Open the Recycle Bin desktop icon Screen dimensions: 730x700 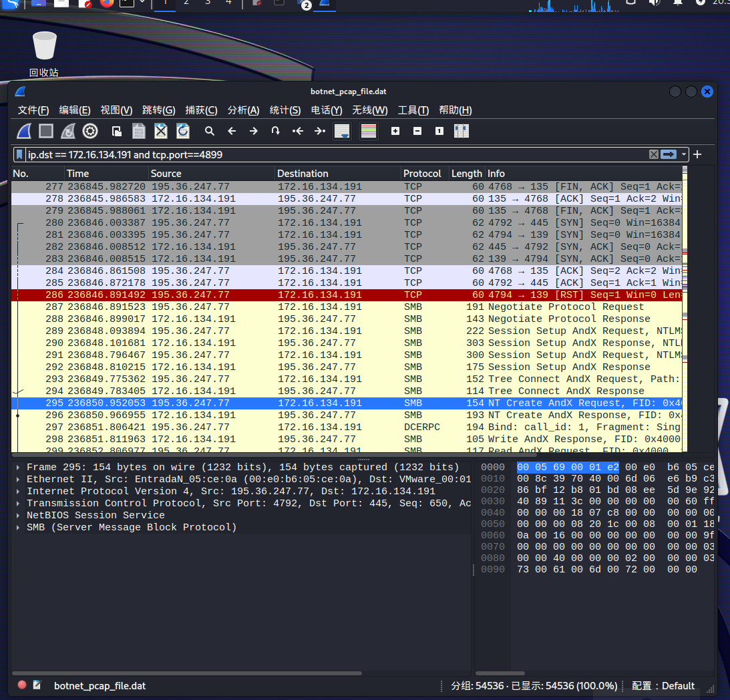pyautogui.click(x=44, y=53)
